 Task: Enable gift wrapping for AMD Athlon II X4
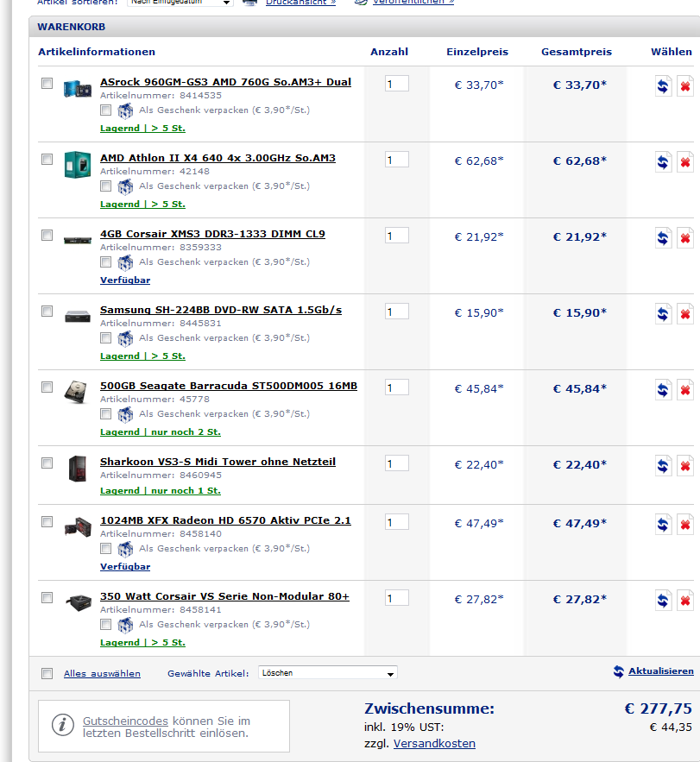(x=105, y=186)
